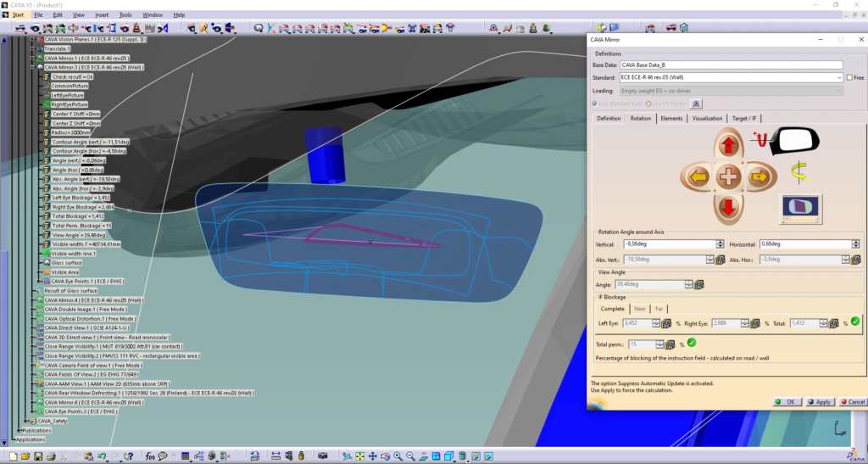Click calculator icon beside Total perm. field
The image size is (868, 464).
tap(670, 344)
